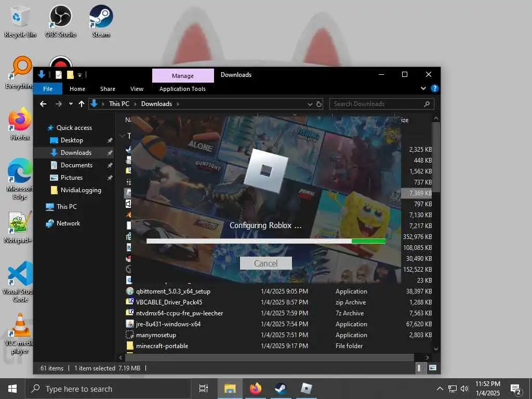
Task: Switch to large icons view layout
Action: tap(433, 368)
